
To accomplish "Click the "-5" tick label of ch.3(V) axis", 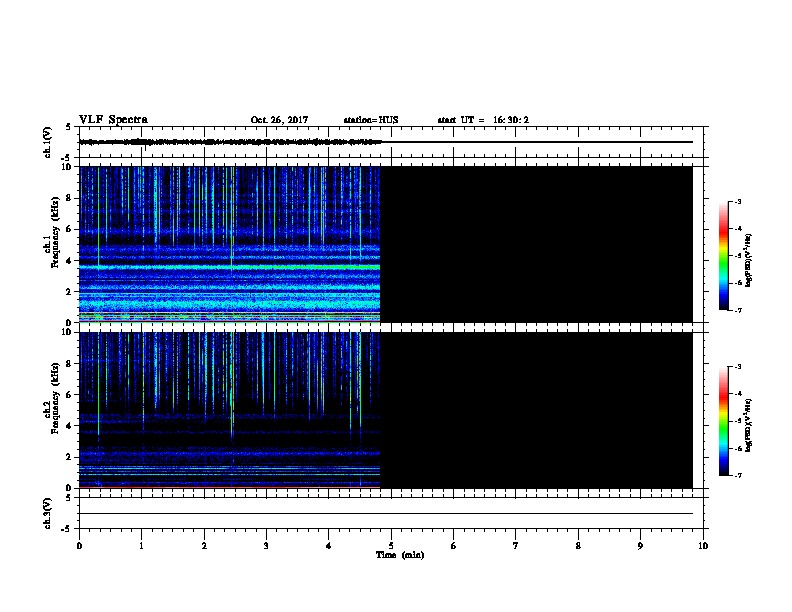I will [68, 529].
